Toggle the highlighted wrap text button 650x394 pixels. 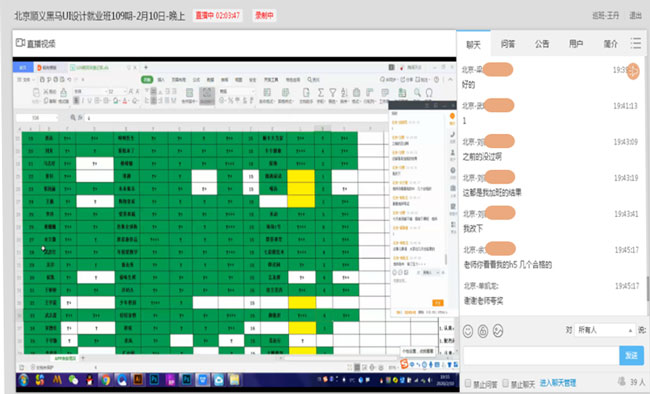[x=206, y=95]
